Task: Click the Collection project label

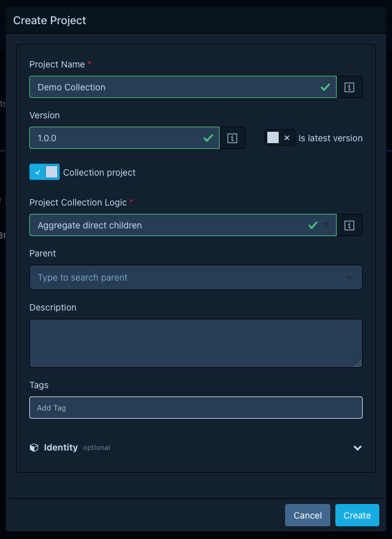Action: (99, 172)
